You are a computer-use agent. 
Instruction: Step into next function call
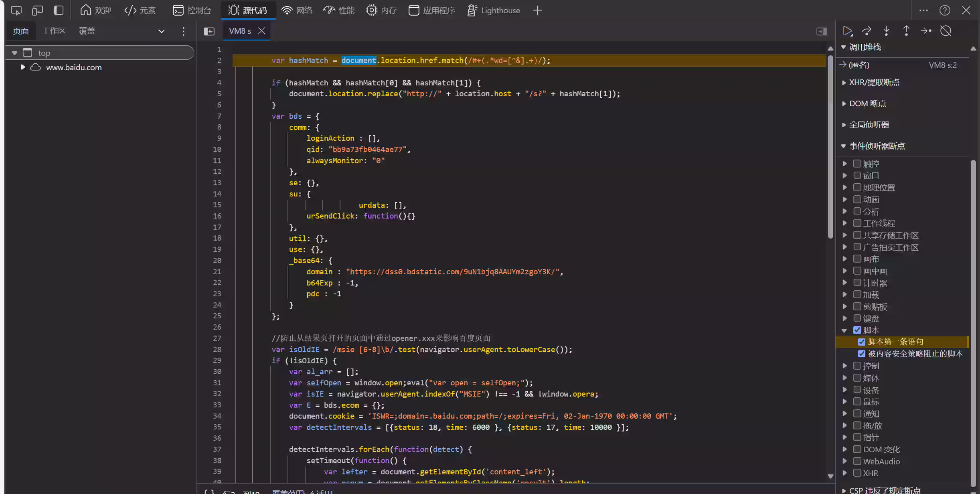click(887, 31)
